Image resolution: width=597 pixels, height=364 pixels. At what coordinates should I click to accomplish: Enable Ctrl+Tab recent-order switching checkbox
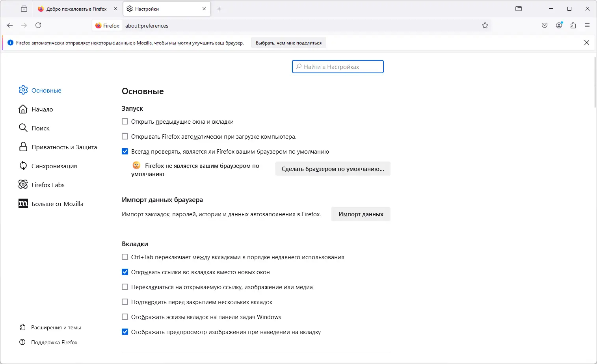tap(125, 257)
